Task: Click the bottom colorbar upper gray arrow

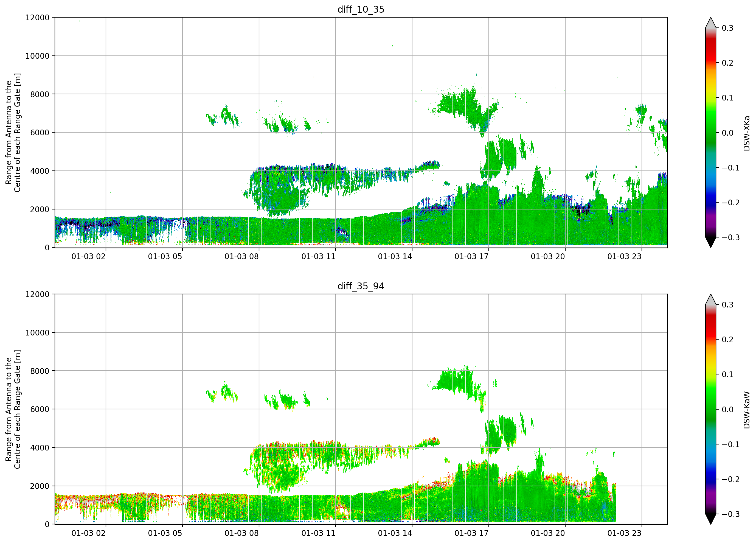Action: 711,300
